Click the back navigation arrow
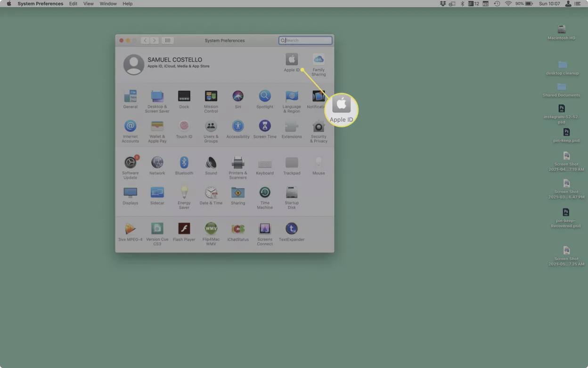Image resolution: width=588 pixels, height=368 pixels. (x=145, y=40)
